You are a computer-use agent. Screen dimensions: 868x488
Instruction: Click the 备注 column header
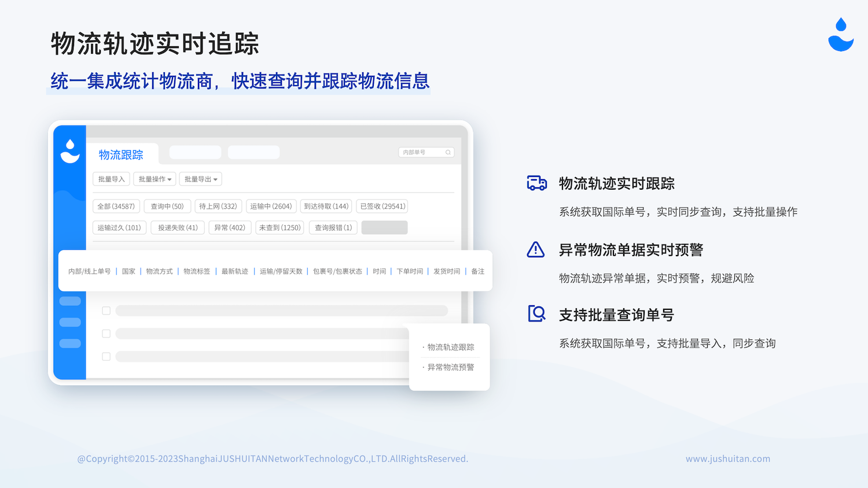pos(477,271)
